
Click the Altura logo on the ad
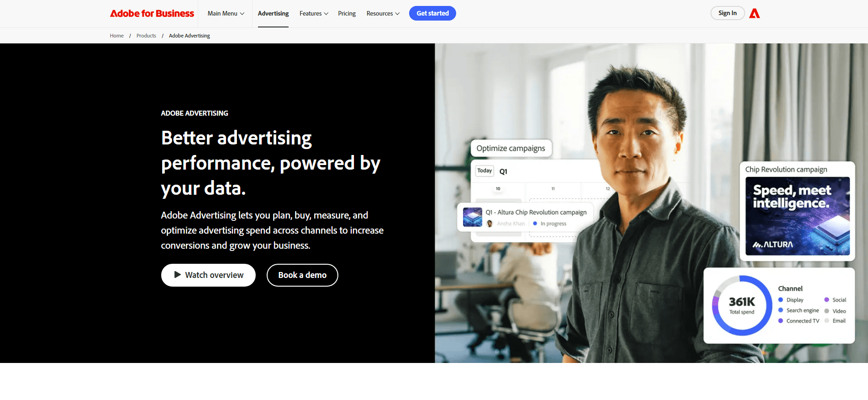[773, 245]
